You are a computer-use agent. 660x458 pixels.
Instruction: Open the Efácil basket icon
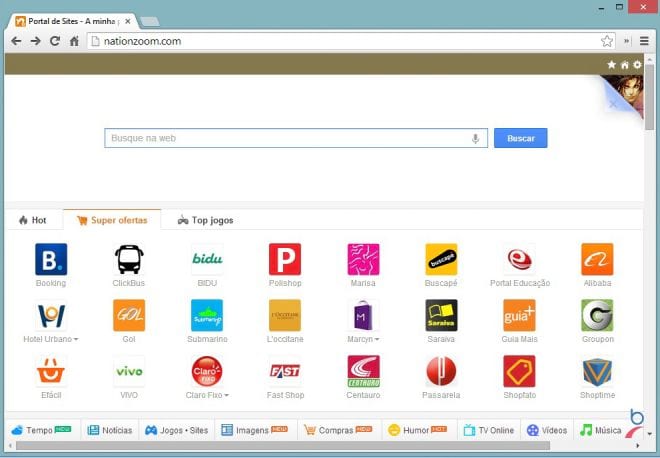[51, 371]
